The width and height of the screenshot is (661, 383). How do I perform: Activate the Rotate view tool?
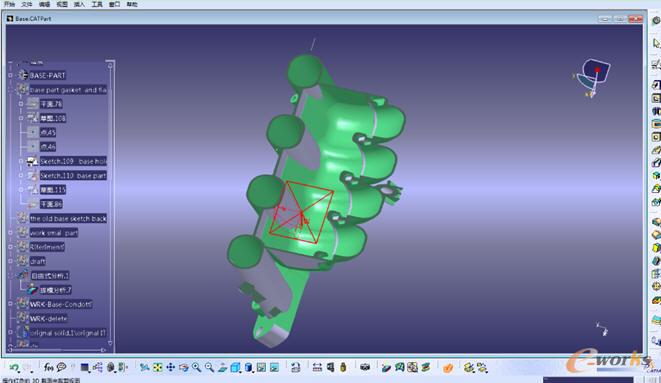tap(183, 367)
